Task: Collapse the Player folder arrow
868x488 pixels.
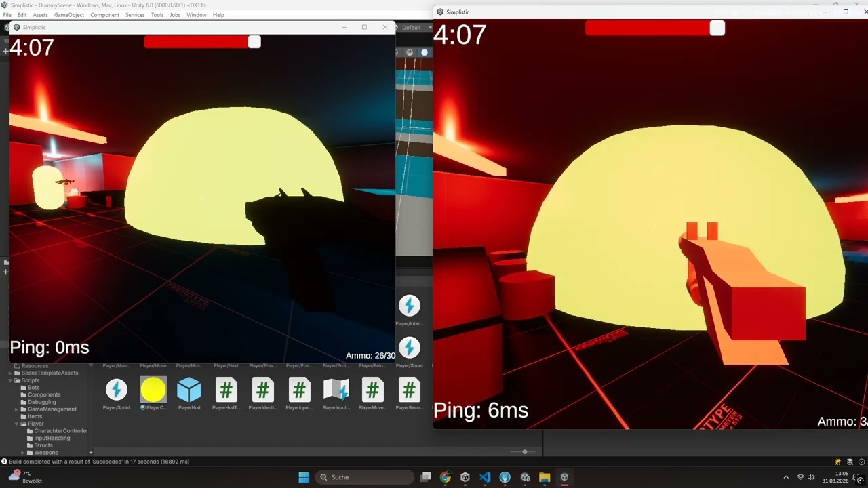Action: point(16,424)
